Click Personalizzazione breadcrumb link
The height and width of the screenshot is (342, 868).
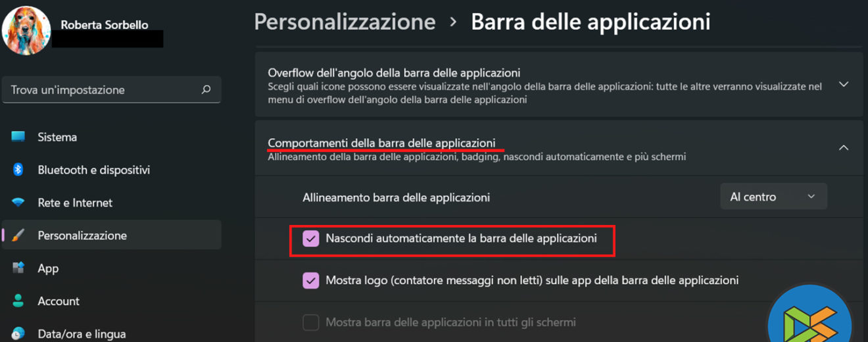pyautogui.click(x=345, y=22)
